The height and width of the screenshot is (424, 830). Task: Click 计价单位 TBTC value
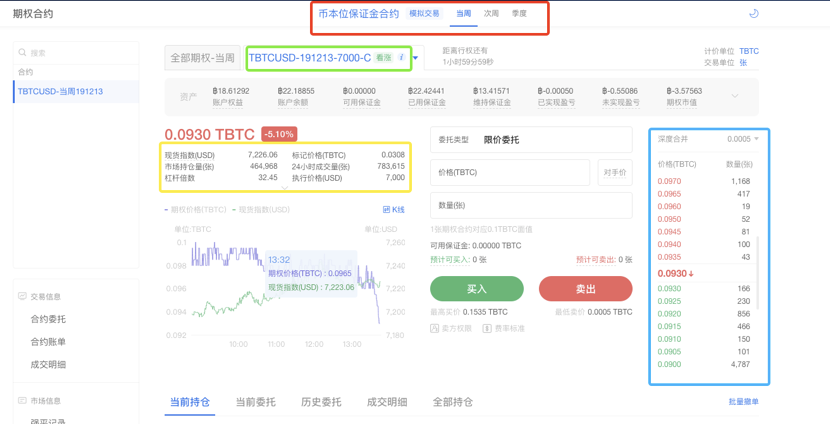click(x=749, y=51)
